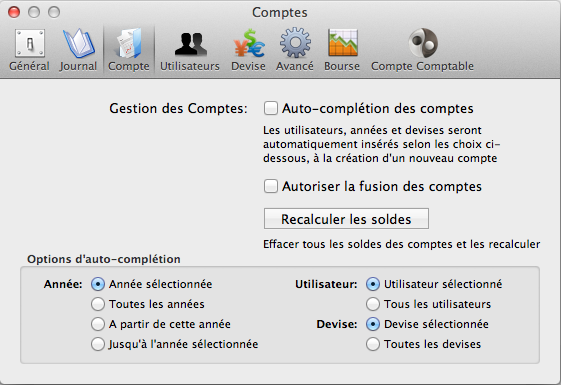The image size is (561, 385).
Task: Open the Compte Comptable pane
Action: tap(423, 50)
